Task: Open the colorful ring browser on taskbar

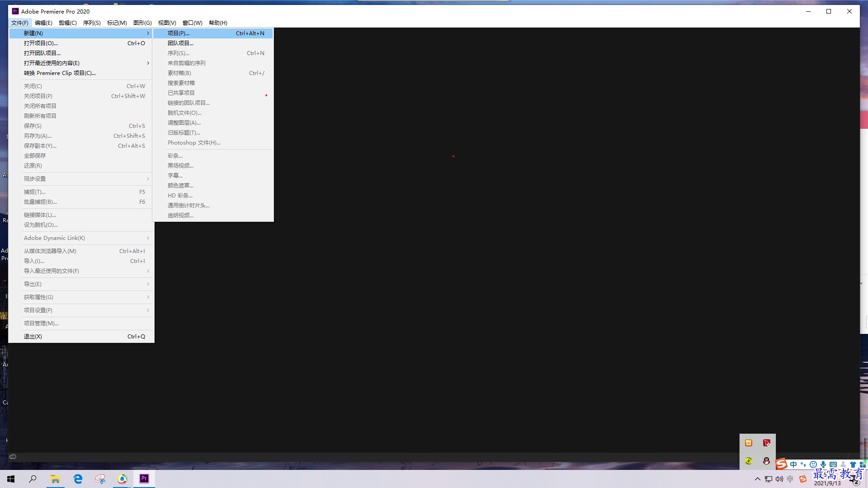Action: [x=122, y=479]
